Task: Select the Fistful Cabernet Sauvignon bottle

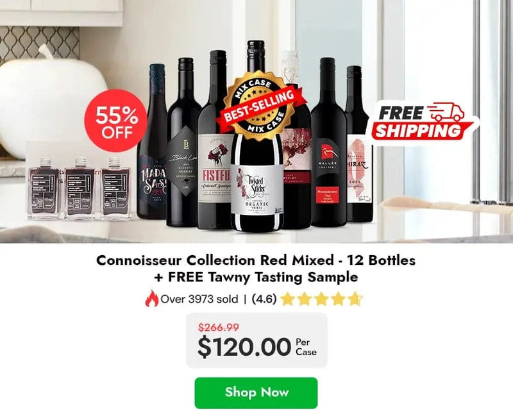Action: coord(215,140)
